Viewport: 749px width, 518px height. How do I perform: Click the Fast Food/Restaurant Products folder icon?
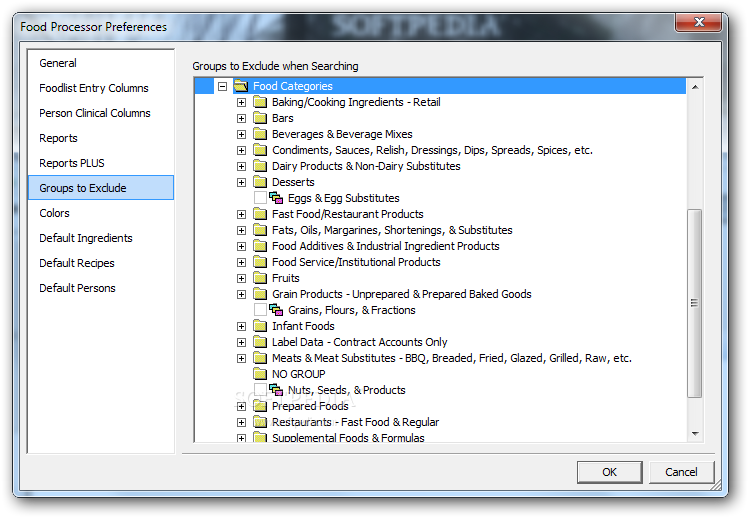(x=260, y=214)
